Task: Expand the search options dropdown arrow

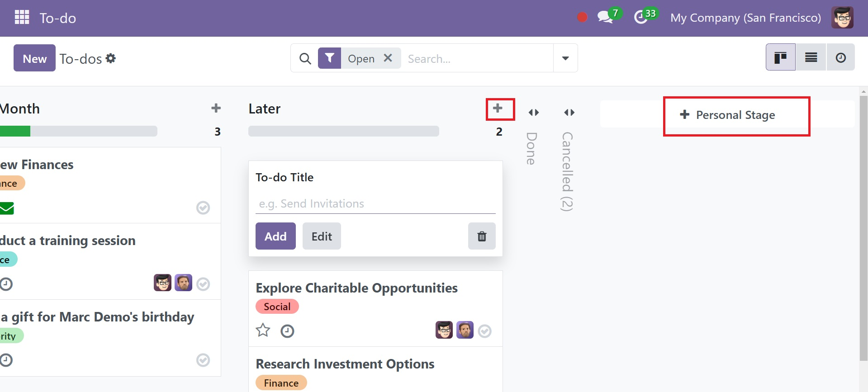Action: pos(565,58)
